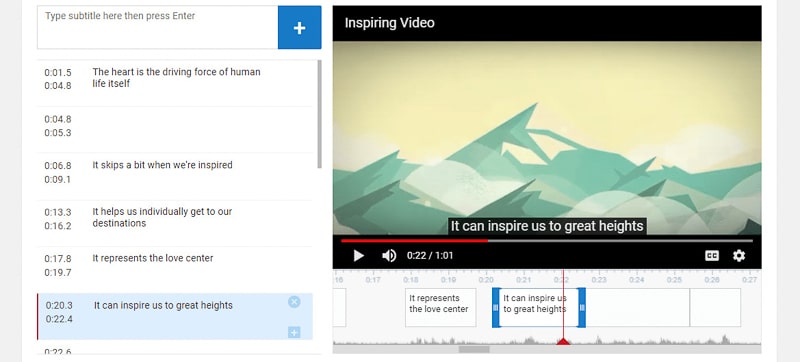Click the 'Inspiring Video' title
The image size is (800, 362).
click(389, 23)
